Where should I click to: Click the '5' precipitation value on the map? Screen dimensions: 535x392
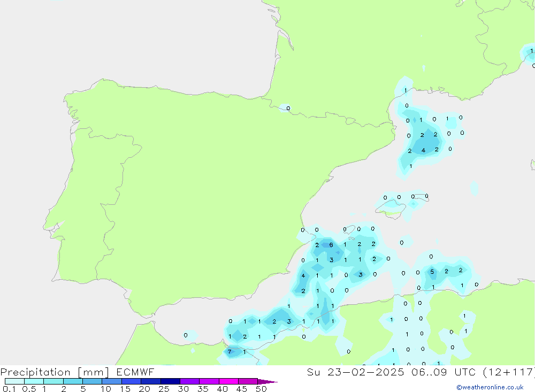click(432, 272)
